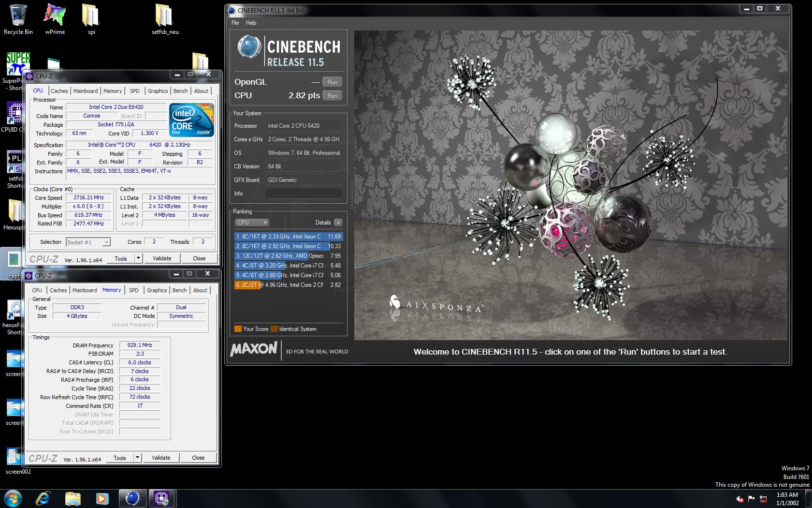Click Validate in lower CPU-Z window
This screenshot has height=508, width=812.
(x=161, y=458)
